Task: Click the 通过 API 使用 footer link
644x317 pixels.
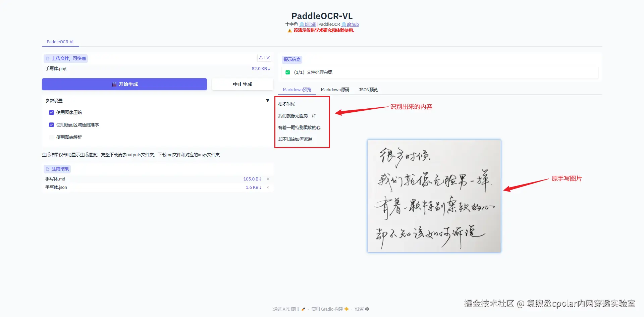Action: (x=286, y=309)
